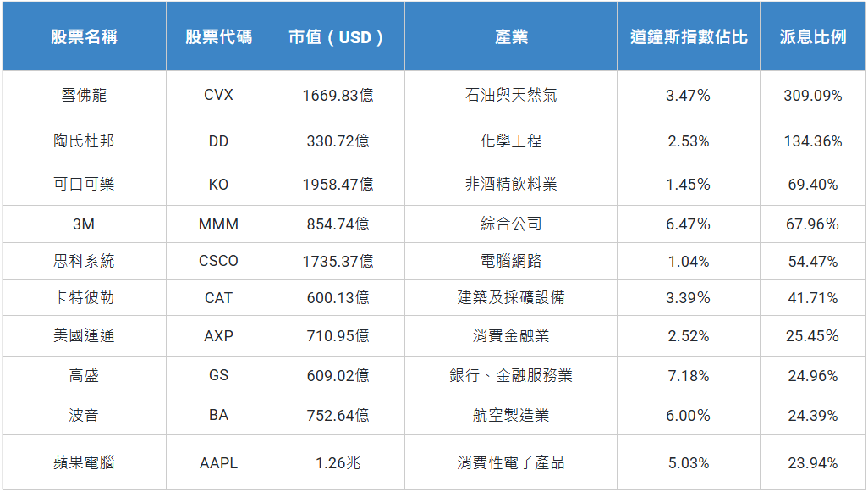
Task: Select the 可口可樂 stock name cell
Action: [x=84, y=184]
